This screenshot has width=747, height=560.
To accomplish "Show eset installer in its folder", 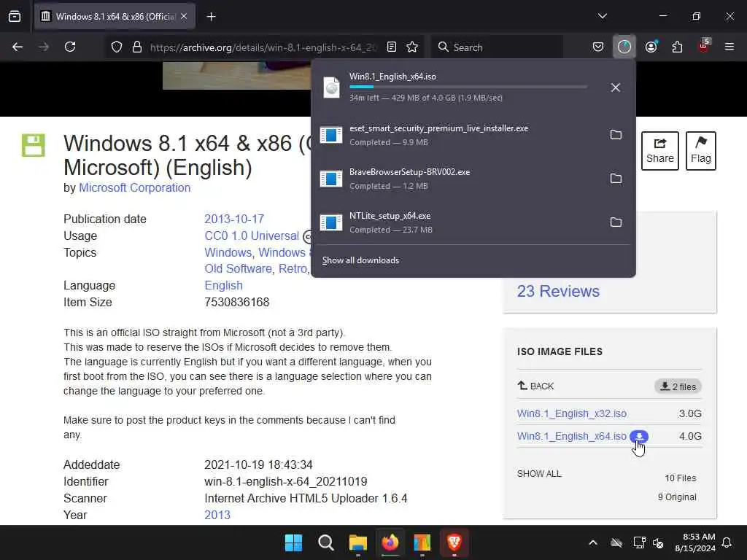I will click(616, 135).
